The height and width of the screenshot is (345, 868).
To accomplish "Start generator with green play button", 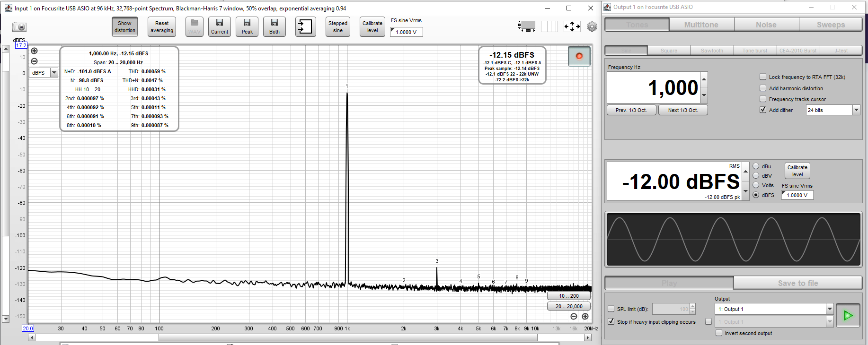I will tap(848, 315).
